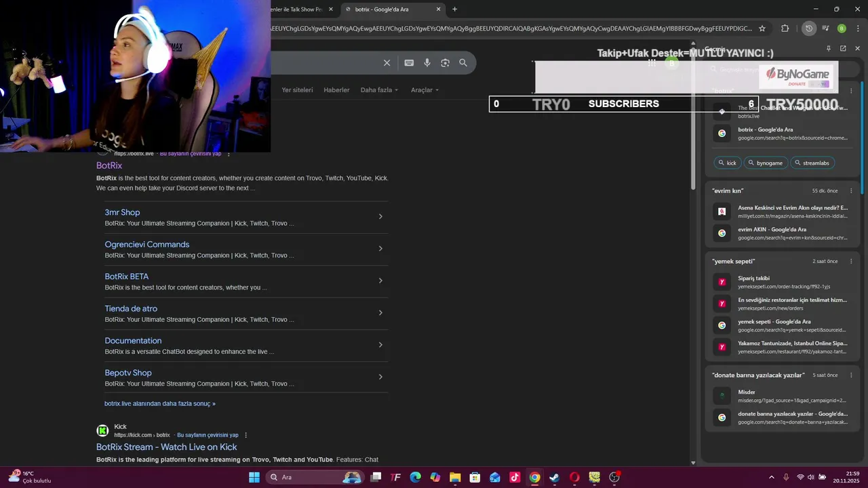Click chevron on the 3mr Shop row
868x488 pixels.
[380, 217]
